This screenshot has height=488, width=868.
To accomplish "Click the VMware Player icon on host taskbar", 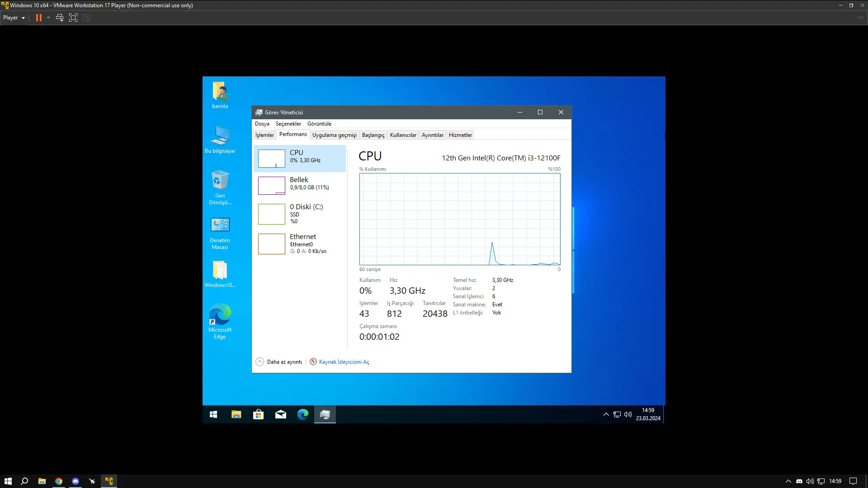I will tap(109, 481).
